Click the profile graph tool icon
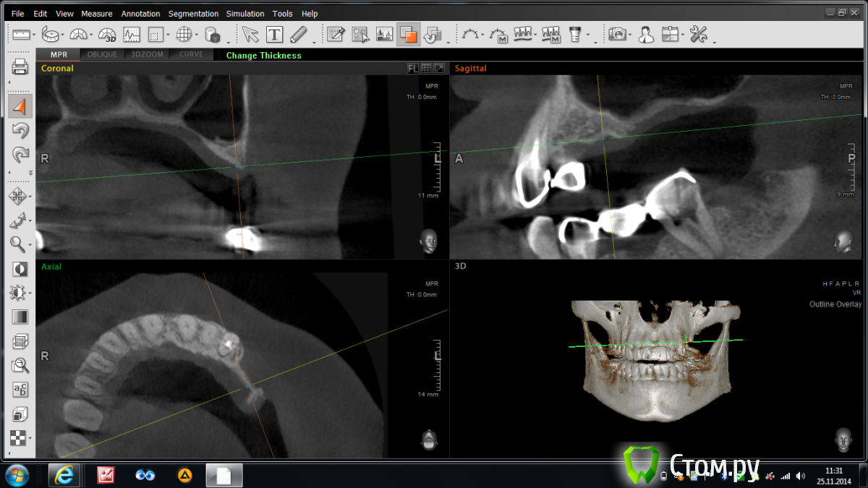Image resolution: width=868 pixels, height=488 pixels. pyautogui.click(x=131, y=34)
